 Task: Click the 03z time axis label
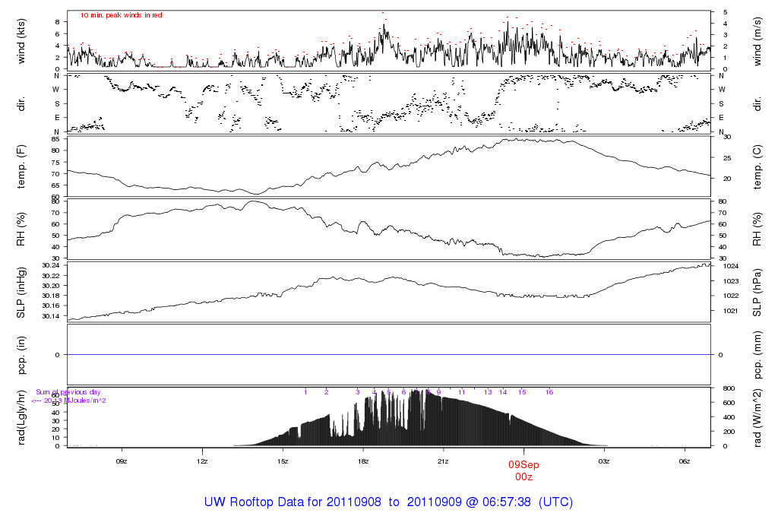[604, 461]
